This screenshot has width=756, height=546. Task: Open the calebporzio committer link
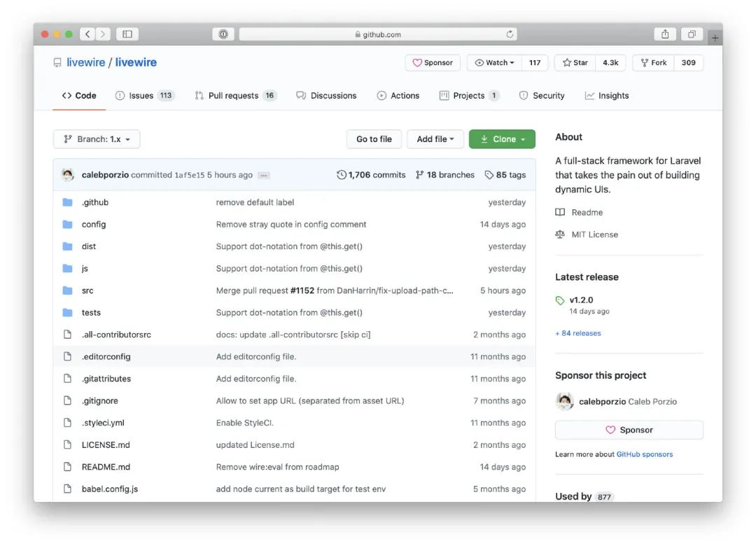pyautogui.click(x=105, y=174)
